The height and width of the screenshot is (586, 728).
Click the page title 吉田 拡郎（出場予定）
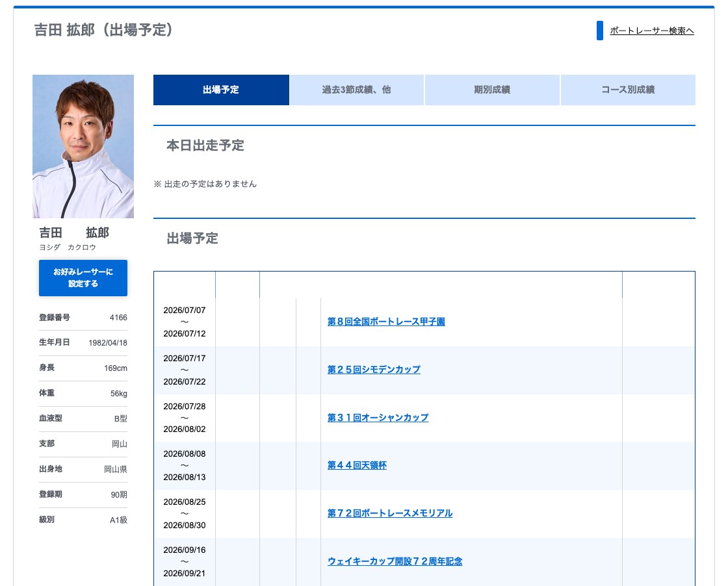pyautogui.click(x=104, y=30)
